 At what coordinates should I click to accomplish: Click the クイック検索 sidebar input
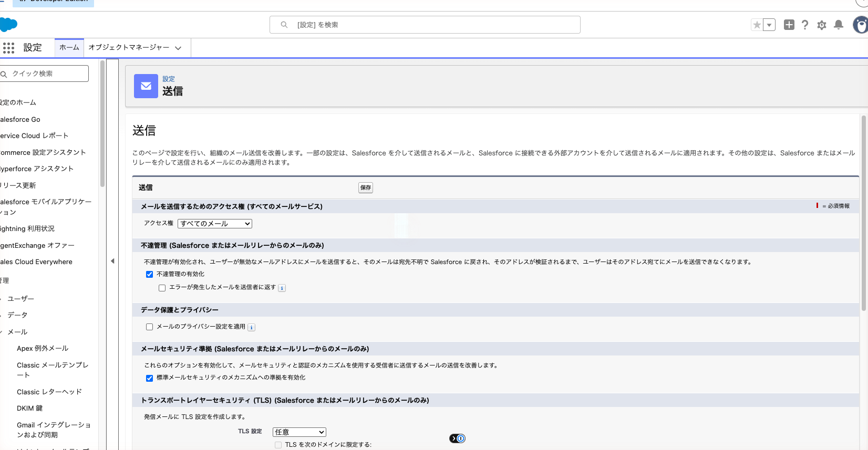coord(44,74)
